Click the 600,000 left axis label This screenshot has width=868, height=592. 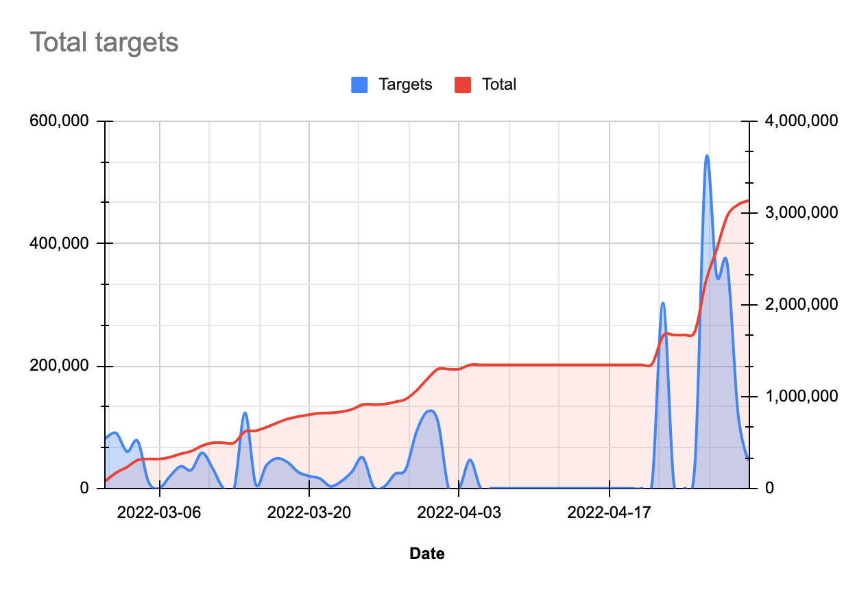60,121
